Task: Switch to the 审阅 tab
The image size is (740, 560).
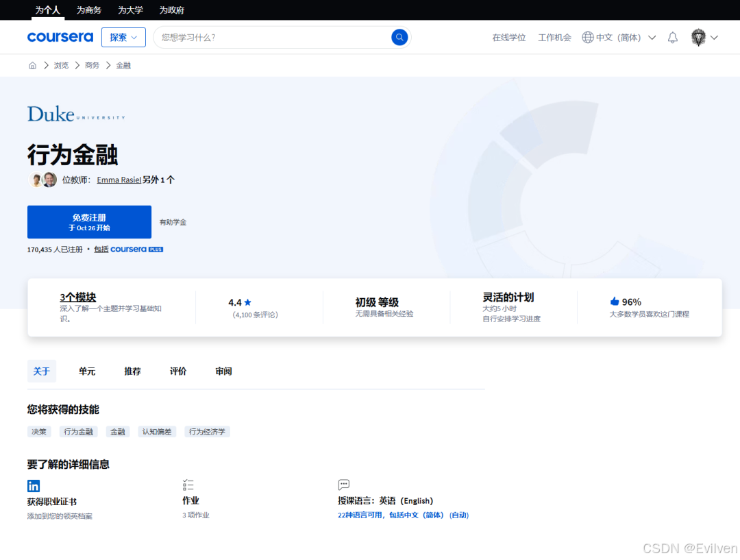Action: point(223,371)
